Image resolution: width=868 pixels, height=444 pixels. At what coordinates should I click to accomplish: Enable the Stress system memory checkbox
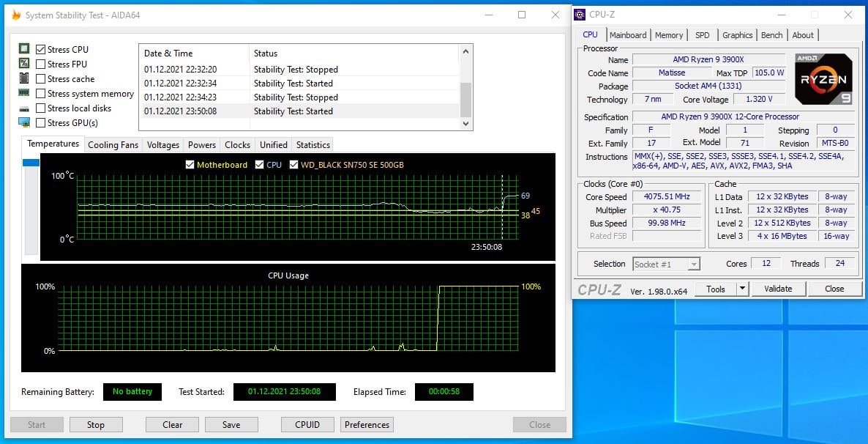pos(40,94)
